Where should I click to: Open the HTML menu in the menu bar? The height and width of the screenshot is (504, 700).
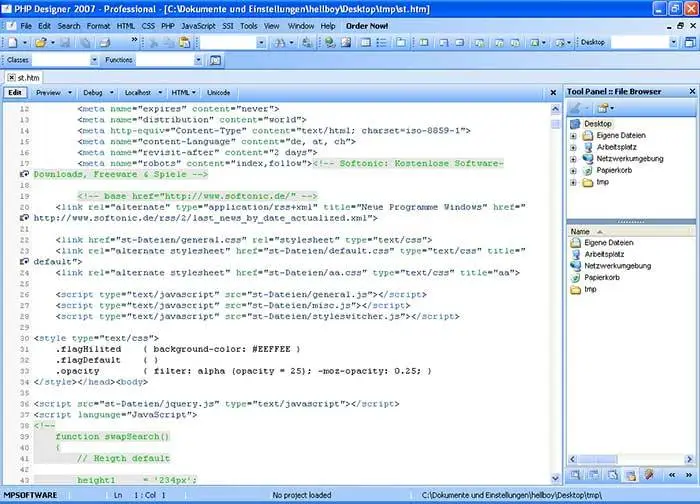tap(125, 26)
